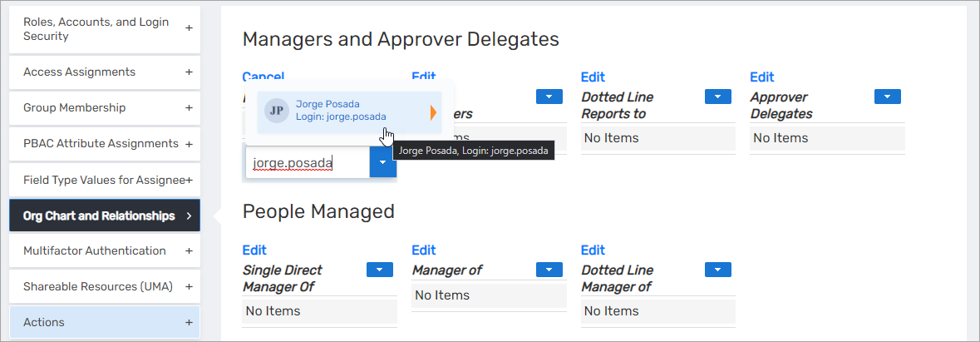Open the Manager of dropdown arrow
The height and width of the screenshot is (342, 980).
coord(549,269)
